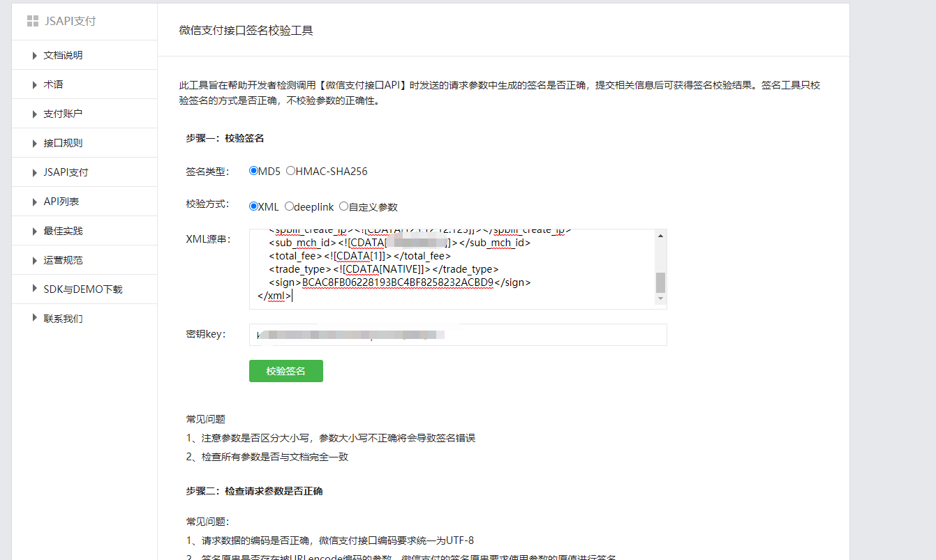
Task: Click the JSAPI支付 sidebar header title
Action: click(x=70, y=21)
